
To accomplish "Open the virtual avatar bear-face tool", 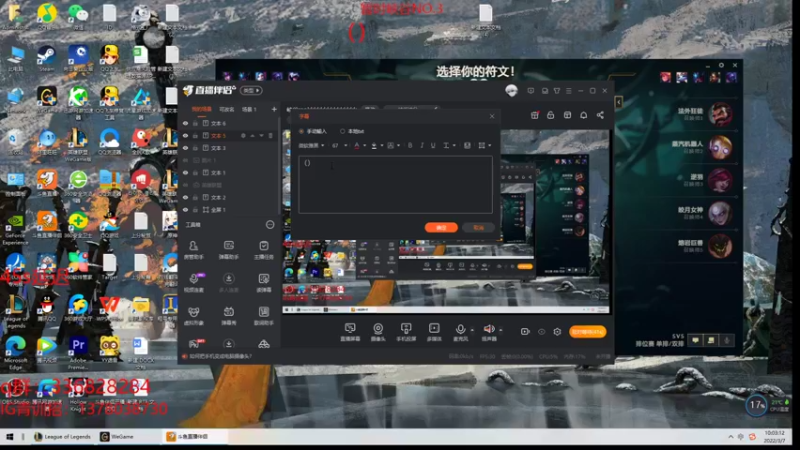I will point(193,316).
